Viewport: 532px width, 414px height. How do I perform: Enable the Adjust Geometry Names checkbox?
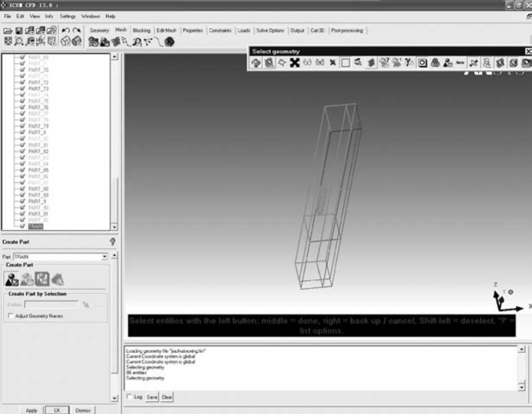pyautogui.click(x=10, y=316)
